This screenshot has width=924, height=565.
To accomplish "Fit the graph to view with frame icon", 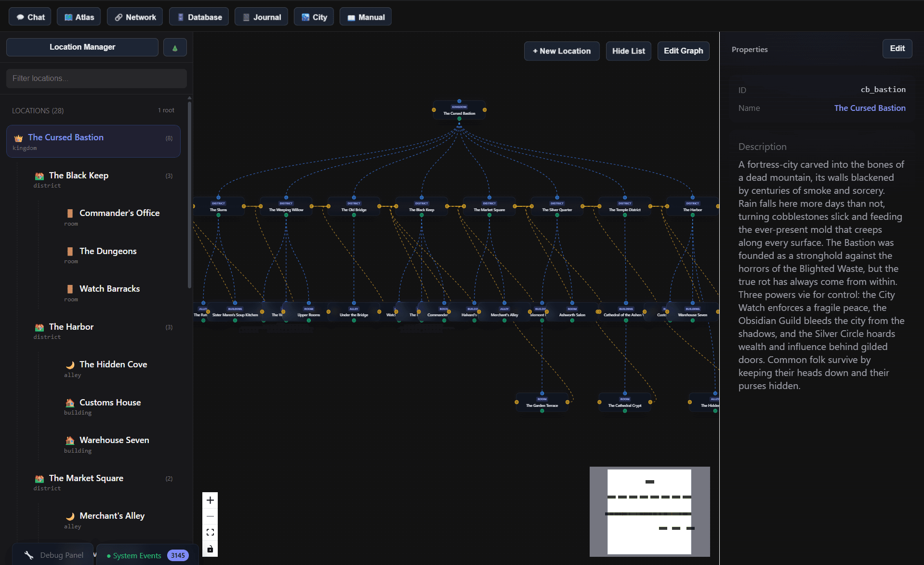I will click(210, 532).
